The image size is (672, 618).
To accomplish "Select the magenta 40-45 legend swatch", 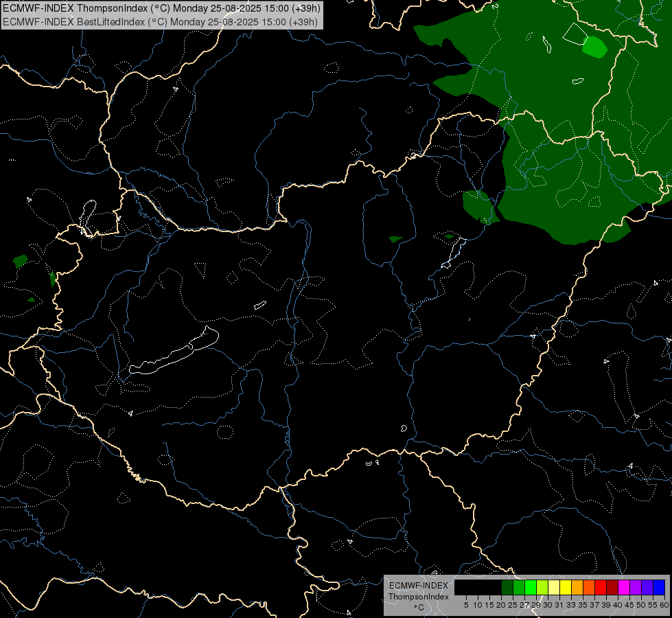I will 624,587.
